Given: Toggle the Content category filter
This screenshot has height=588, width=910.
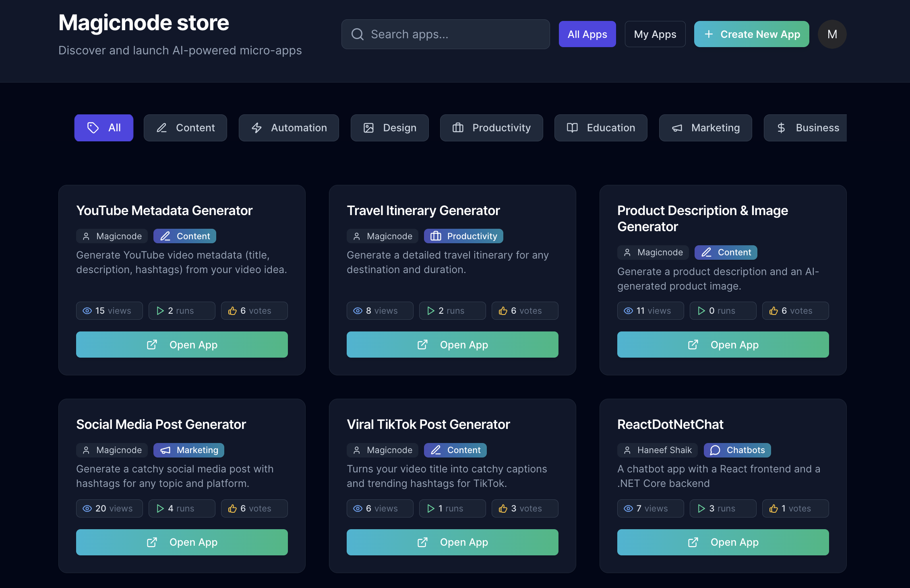Looking at the screenshot, I should click(x=185, y=128).
